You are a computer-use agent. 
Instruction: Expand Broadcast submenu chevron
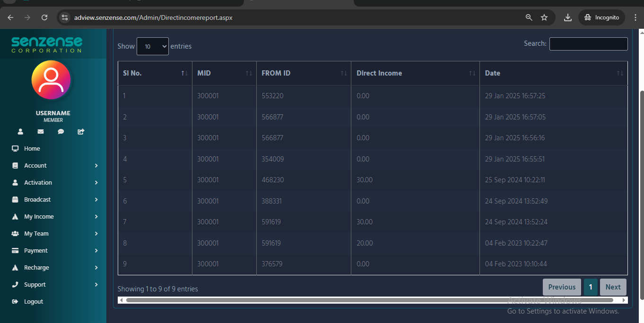click(x=96, y=199)
